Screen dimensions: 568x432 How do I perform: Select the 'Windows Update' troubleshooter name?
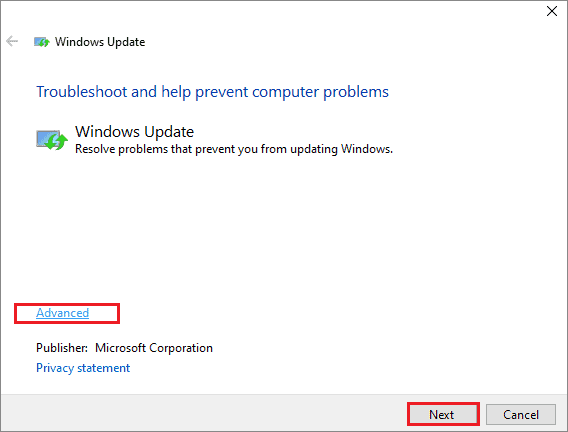pos(134,132)
